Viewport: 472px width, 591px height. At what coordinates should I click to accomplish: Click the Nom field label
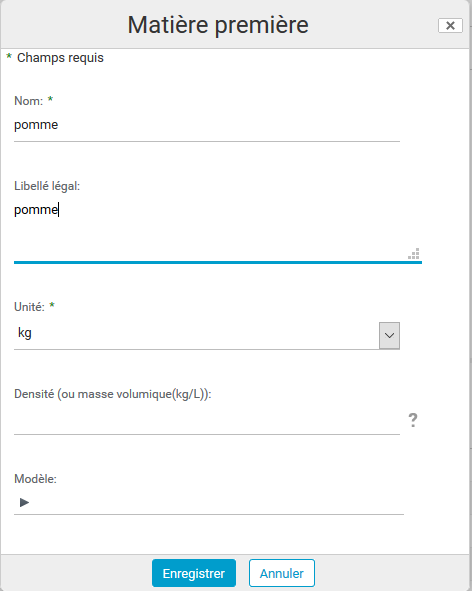pos(29,101)
